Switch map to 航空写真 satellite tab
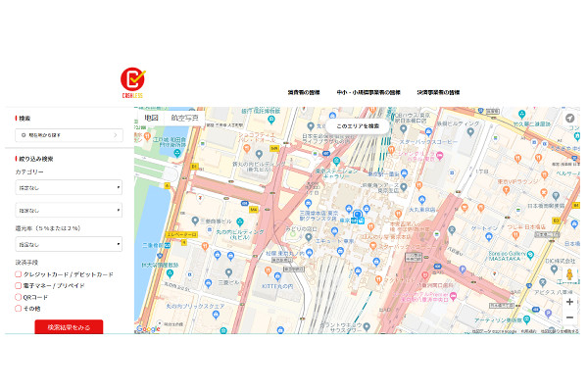 click(x=184, y=118)
